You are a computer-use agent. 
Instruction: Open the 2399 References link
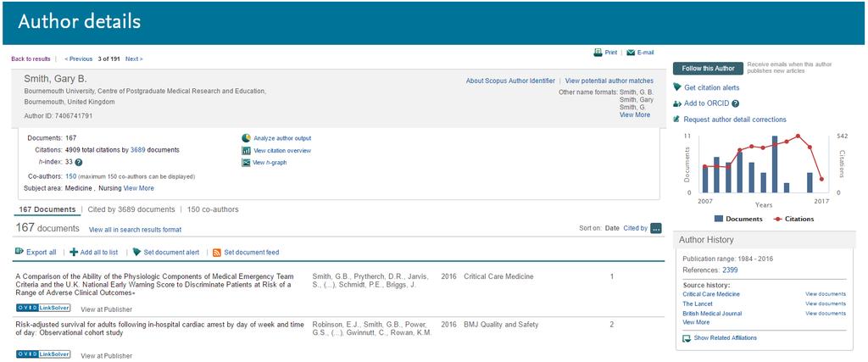pos(730,270)
